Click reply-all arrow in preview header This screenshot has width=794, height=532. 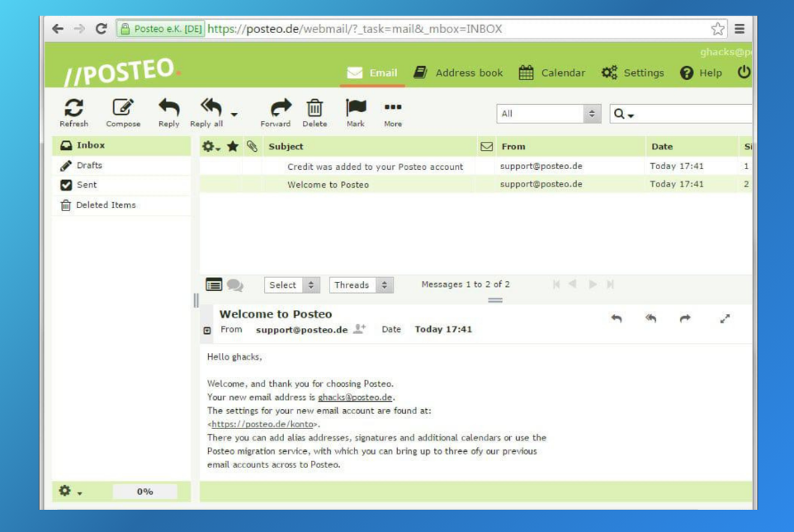click(x=650, y=318)
